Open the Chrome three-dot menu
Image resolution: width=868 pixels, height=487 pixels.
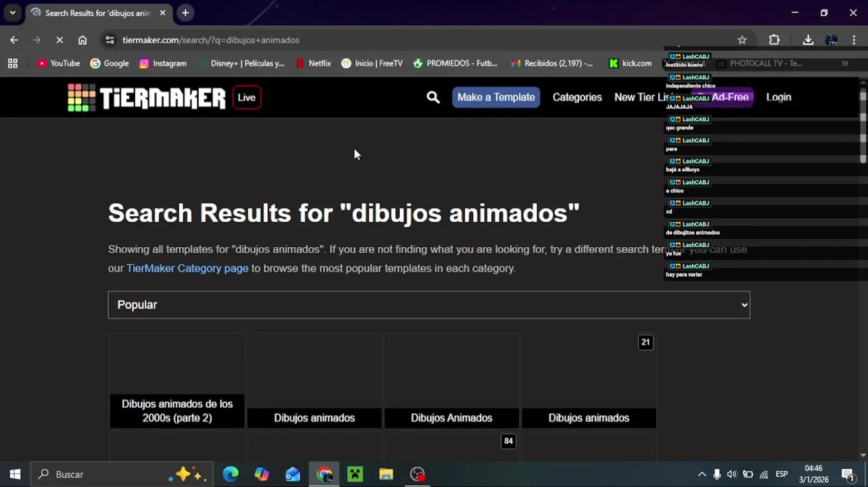pyautogui.click(x=854, y=40)
